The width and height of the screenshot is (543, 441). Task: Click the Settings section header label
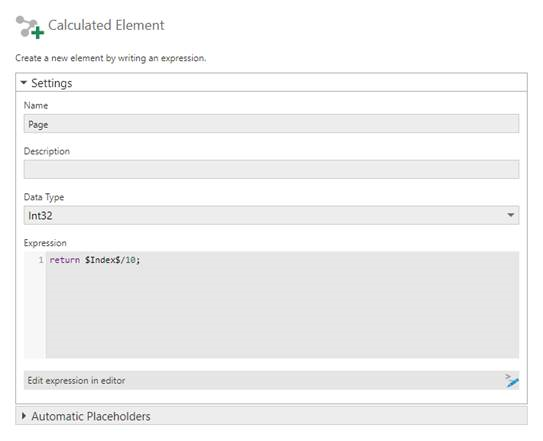point(52,83)
